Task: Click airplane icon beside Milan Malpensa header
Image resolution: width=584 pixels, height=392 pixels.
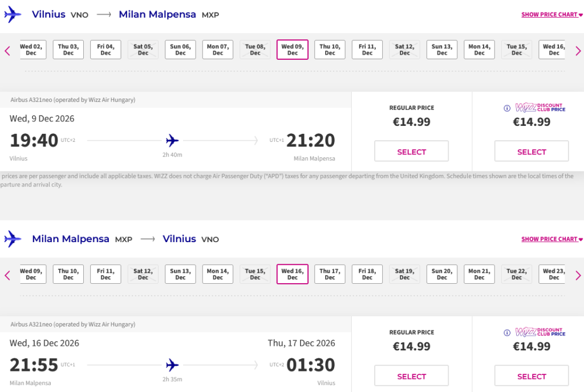Action: coord(13,239)
